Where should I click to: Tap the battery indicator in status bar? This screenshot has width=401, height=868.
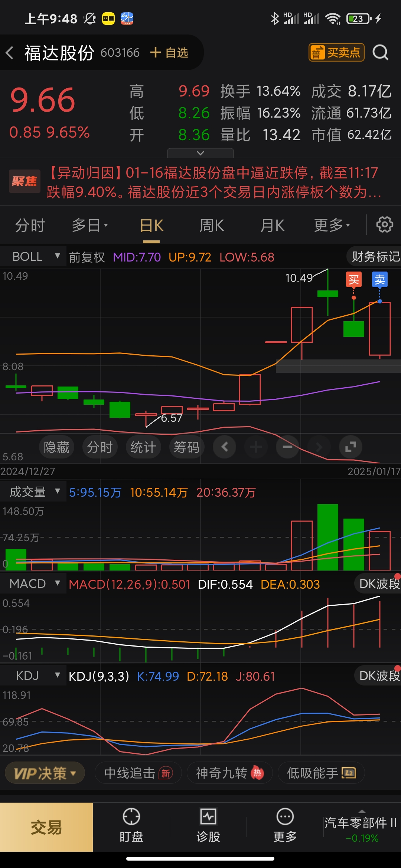point(358,19)
